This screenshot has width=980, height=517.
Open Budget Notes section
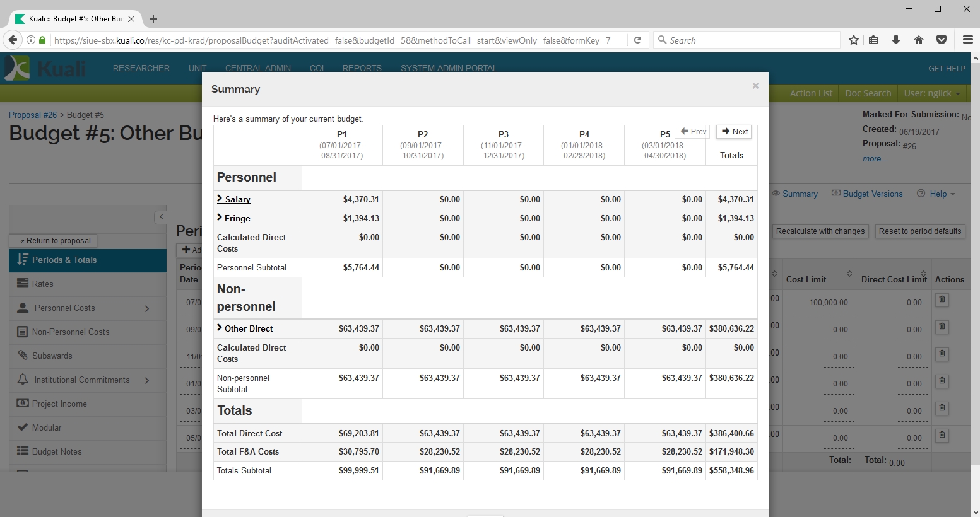pyautogui.click(x=57, y=451)
